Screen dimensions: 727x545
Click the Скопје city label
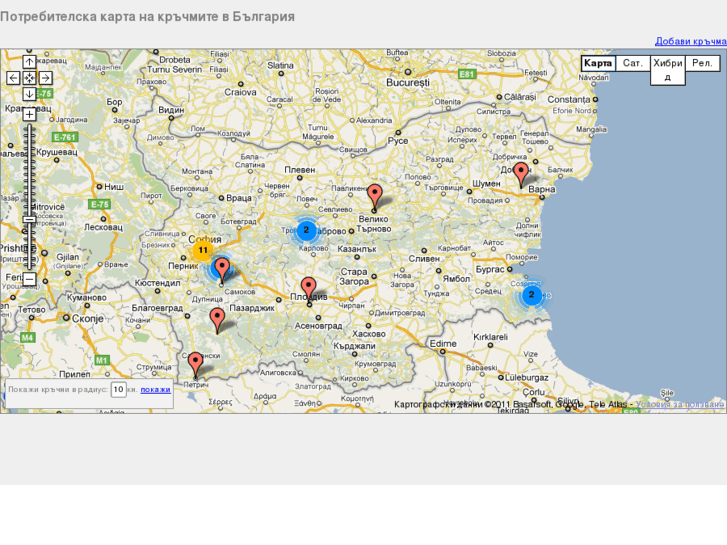point(88,319)
